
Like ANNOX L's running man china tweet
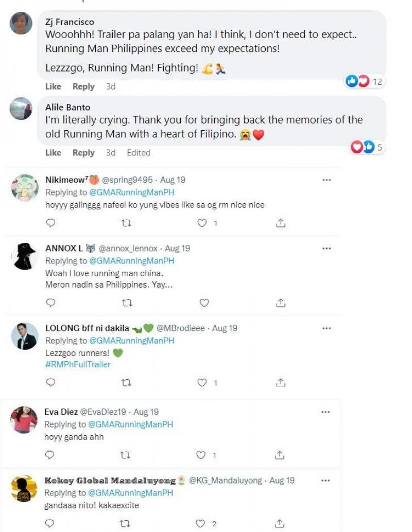204,303
